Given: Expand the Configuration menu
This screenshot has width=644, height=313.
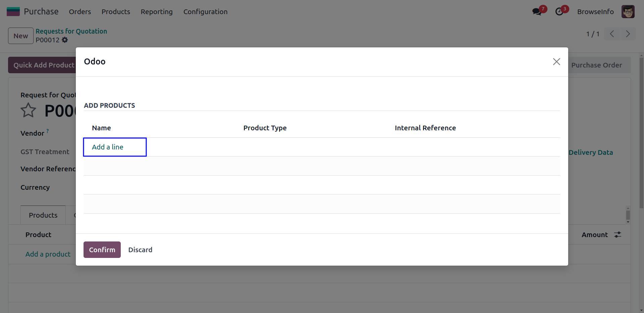Looking at the screenshot, I should (205, 12).
